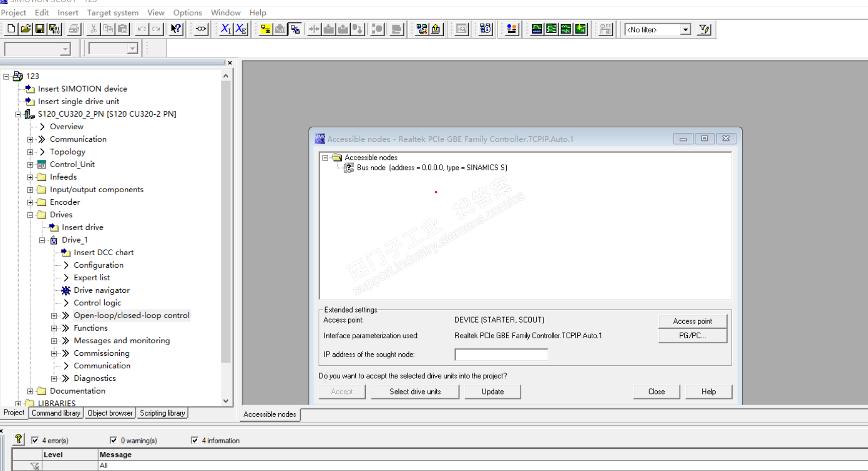Screen dimensions: 868x471
Task: Switch to the Object browser tab
Action: (x=110, y=413)
